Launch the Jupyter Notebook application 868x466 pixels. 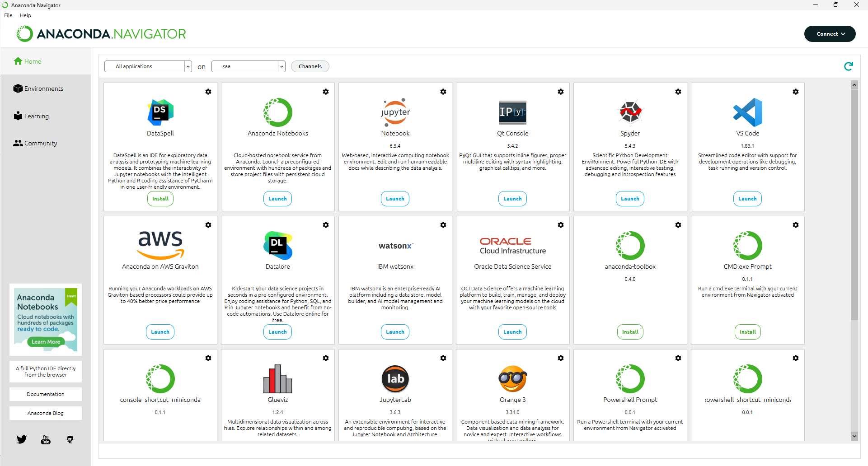click(x=395, y=199)
